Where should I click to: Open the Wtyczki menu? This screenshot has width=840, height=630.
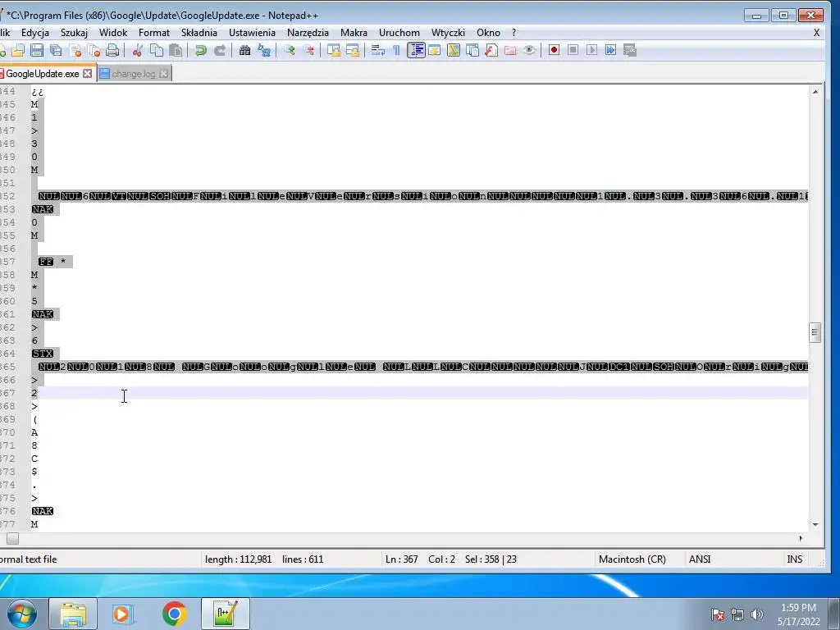click(x=448, y=33)
